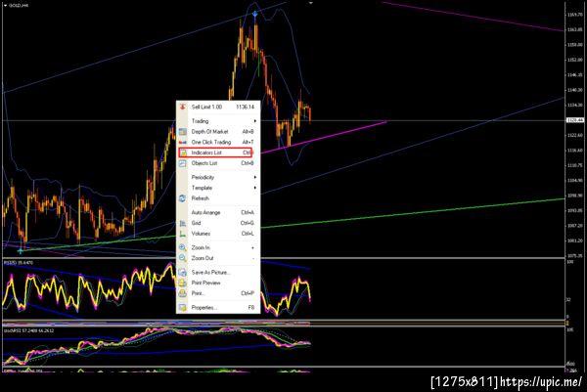Select the blue arrow marker at chart peak
This screenshot has height=392, width=587.
point(255,15)
